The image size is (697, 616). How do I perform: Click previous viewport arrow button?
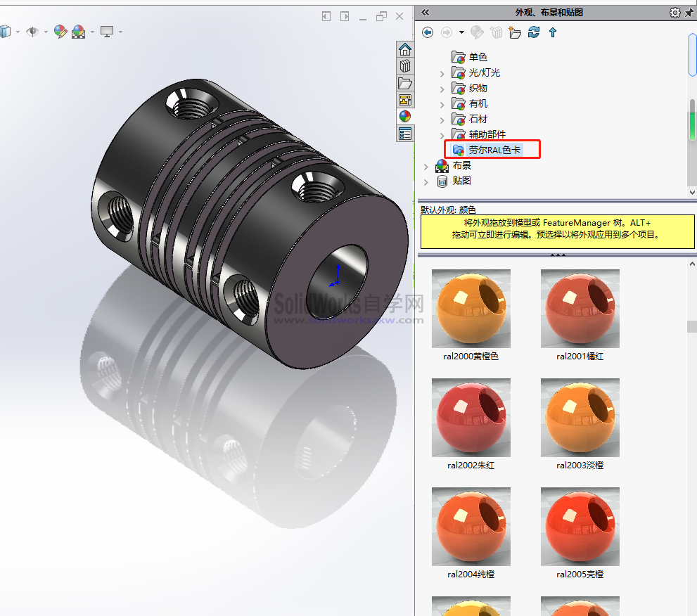tap(326, 16)
